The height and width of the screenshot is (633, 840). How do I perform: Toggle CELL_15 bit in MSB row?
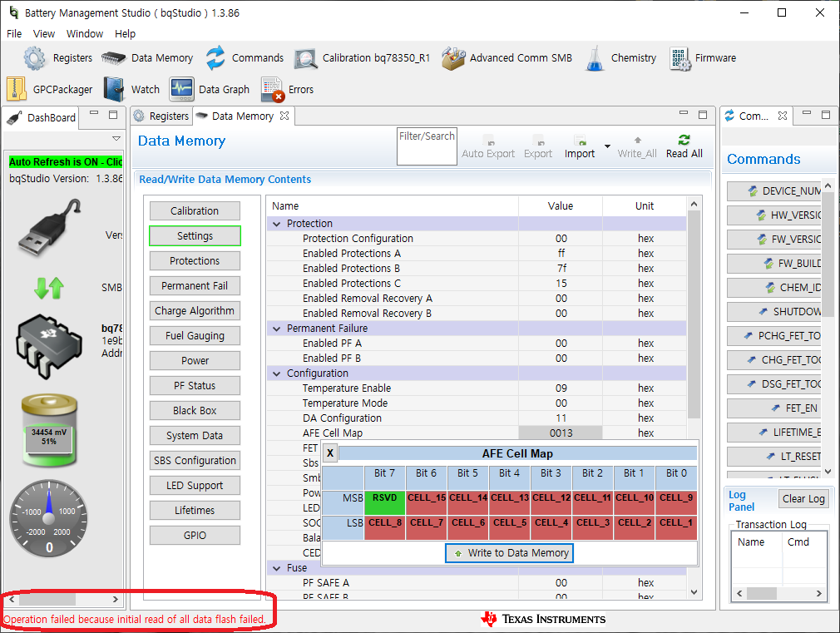click(426, 502)
